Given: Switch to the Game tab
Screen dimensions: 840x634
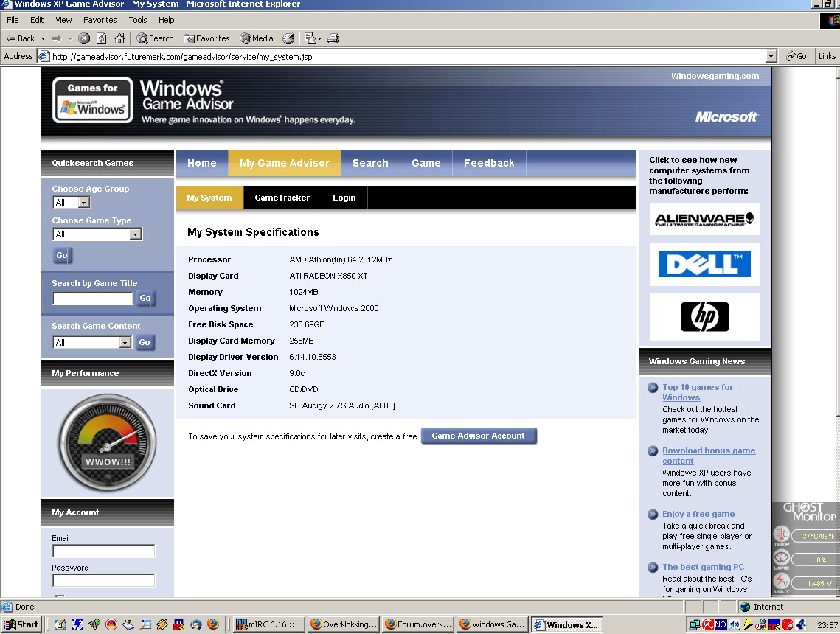Looking at the screenshot, I should 426,163.
